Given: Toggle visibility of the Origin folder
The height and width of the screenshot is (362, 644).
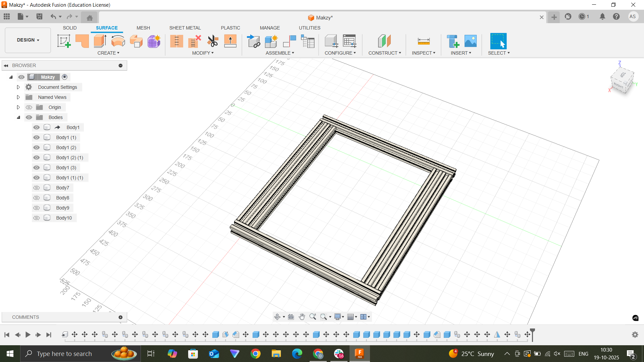Looking at the screenshot, I should point(29,107).
